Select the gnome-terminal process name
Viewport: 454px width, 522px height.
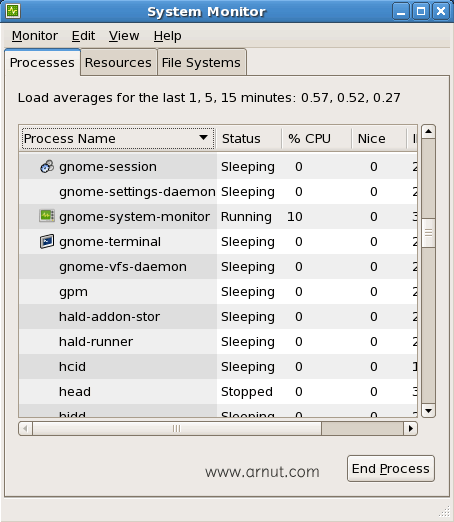(110, 242)
